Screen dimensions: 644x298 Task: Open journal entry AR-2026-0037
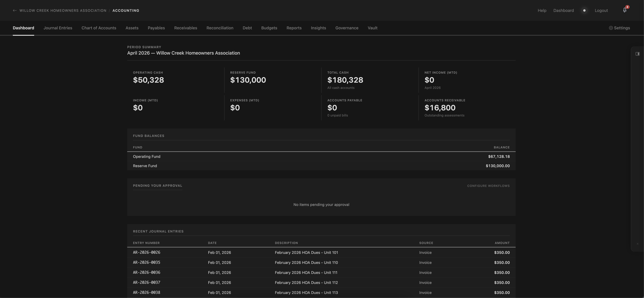pyautogui.click(x=147, y=282)
